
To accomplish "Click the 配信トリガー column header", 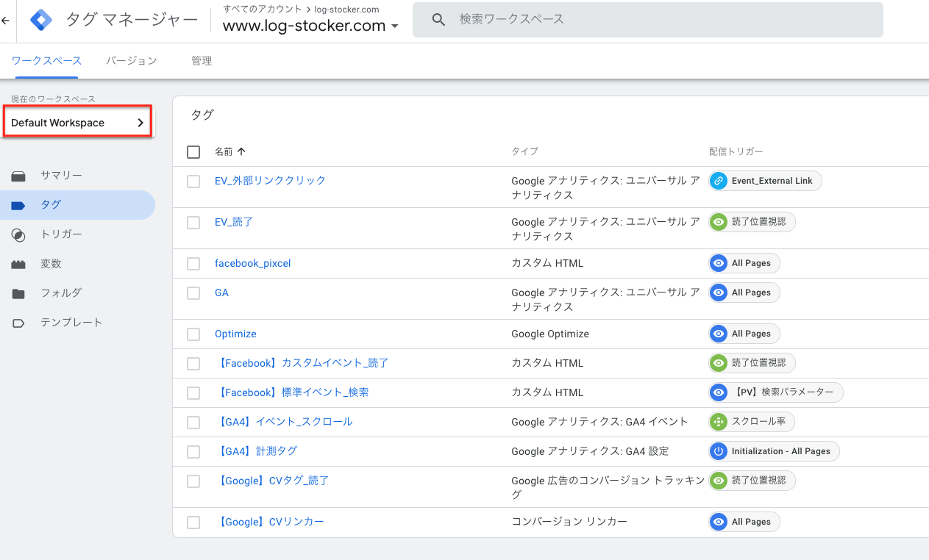I will tap(736, 151).
